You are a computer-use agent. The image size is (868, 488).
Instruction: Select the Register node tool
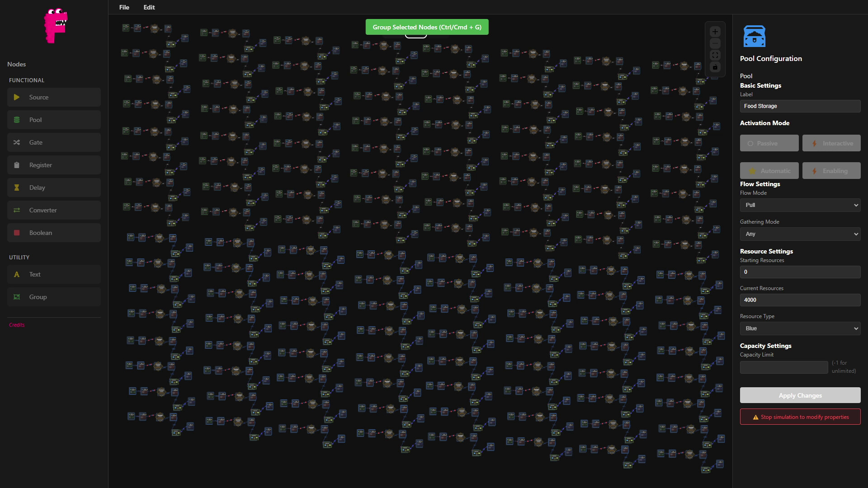pyautogui.click(x=54, y=164)
